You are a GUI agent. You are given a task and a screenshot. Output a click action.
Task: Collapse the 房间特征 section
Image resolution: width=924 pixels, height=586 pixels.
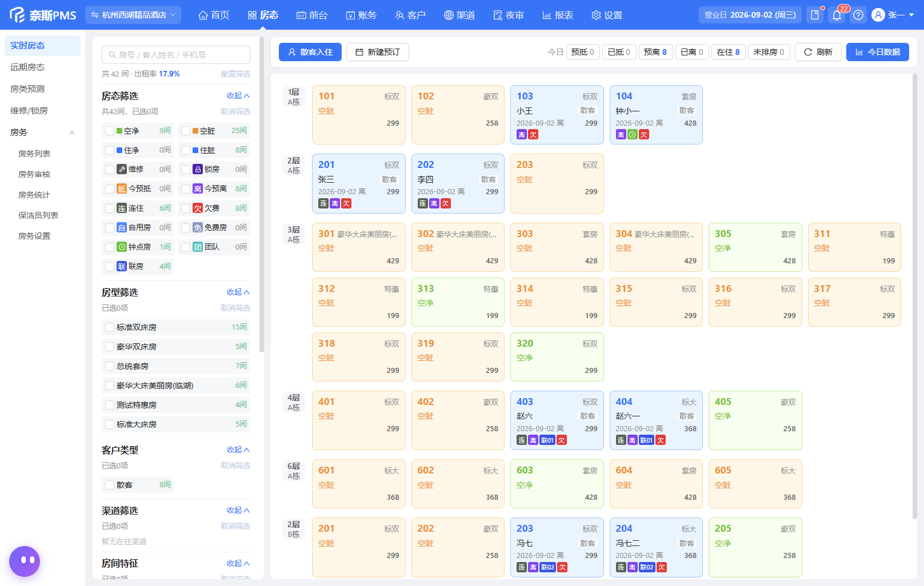(x=238, y=563)
